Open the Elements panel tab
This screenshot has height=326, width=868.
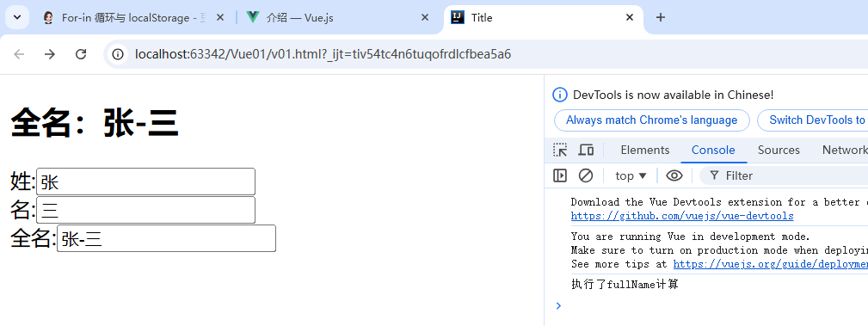(x=645, y=150)
